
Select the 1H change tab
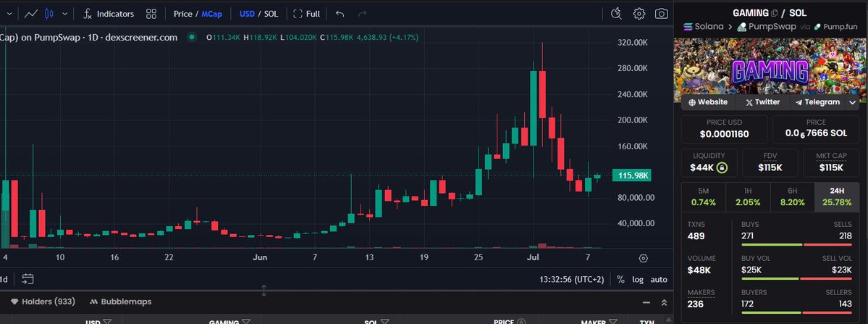tap(748, 196)
